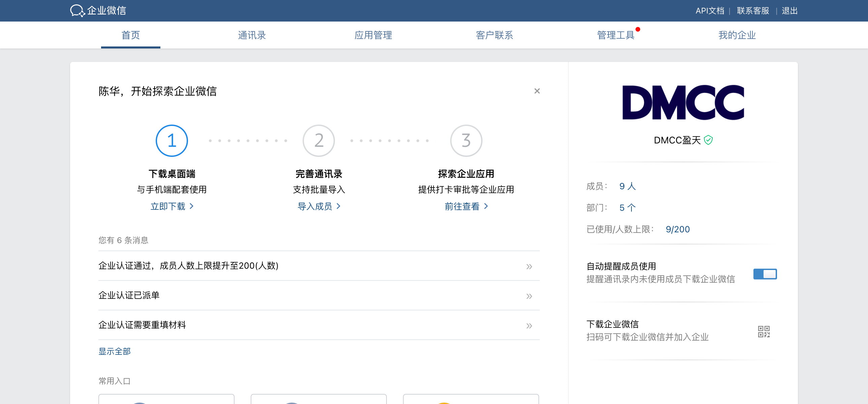The height and width of the screenshot is (404, 868).
Task: Click the DMCC company logo
Action: [x=683, y=102]
